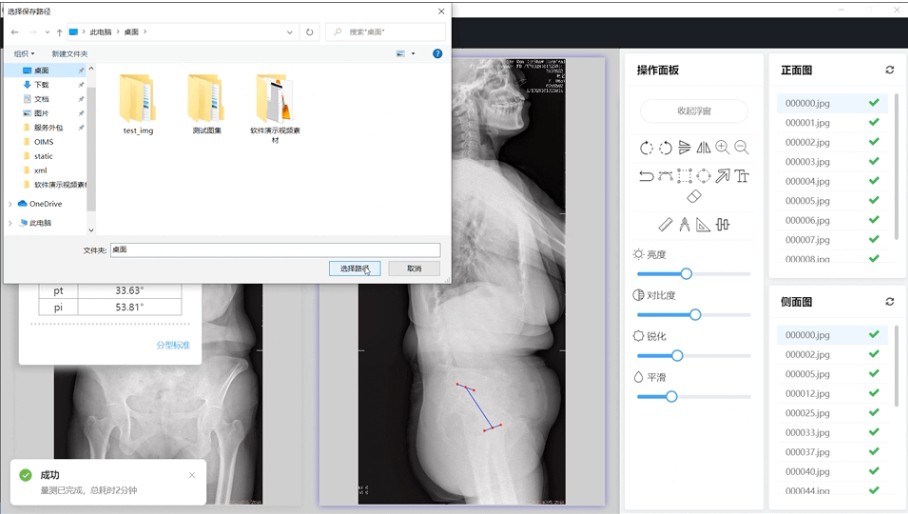Select 桌面 in the dialog sidebar
The height and width of the screenshot is (514, 908).
[45, 70]
